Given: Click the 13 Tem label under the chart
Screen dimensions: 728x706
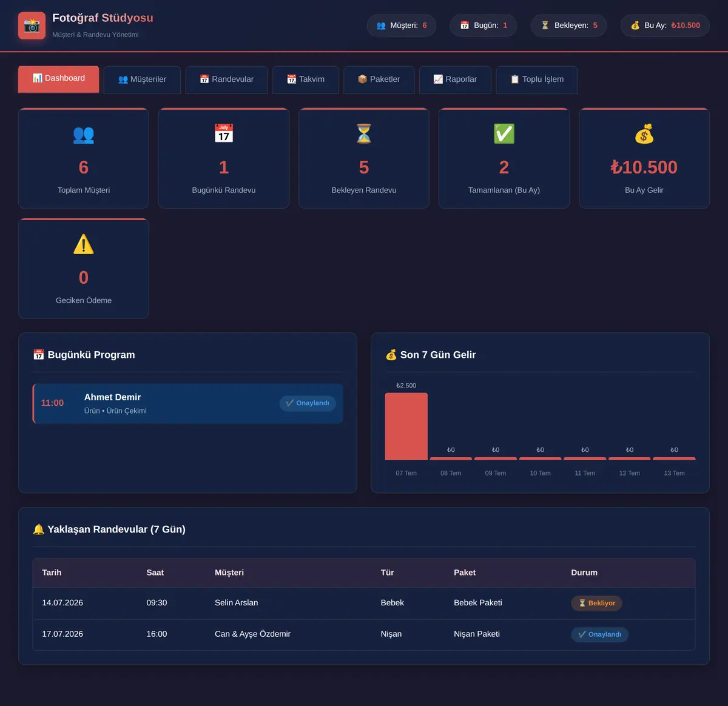Looking at the screenshot, I should 674,473.
